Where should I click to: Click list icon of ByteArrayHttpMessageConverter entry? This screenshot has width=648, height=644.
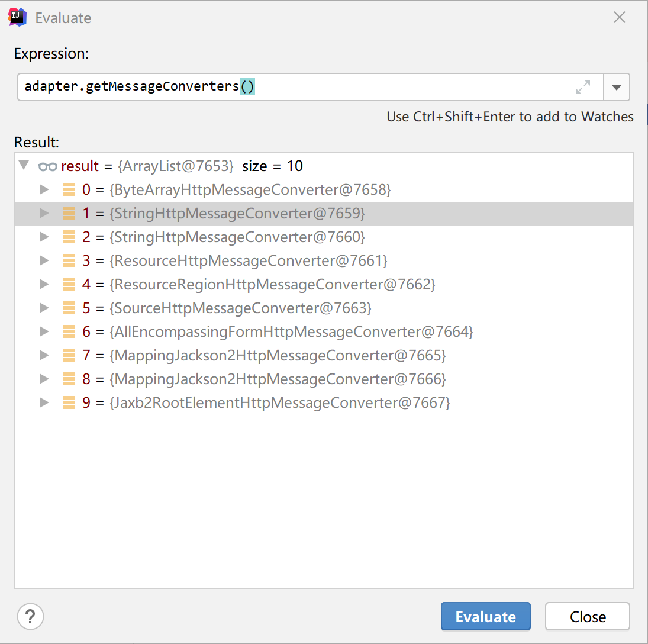click(69, 190)
